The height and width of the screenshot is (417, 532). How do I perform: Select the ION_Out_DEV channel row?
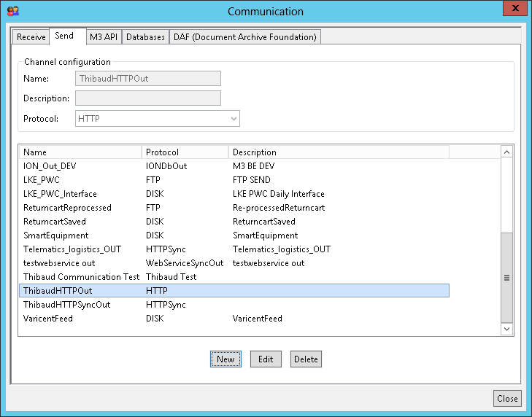(50, 166)
